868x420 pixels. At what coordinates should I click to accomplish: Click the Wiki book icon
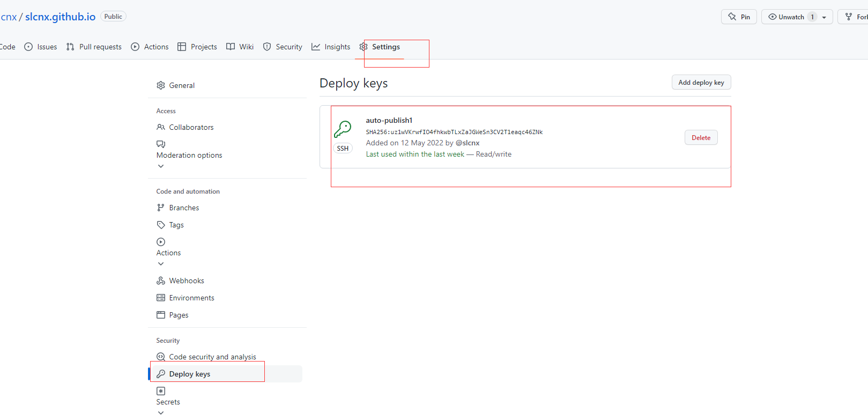[x=231, y=47]
